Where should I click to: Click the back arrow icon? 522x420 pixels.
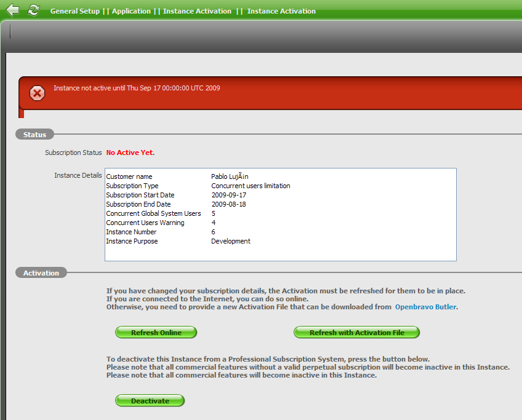tap(12, 10)
